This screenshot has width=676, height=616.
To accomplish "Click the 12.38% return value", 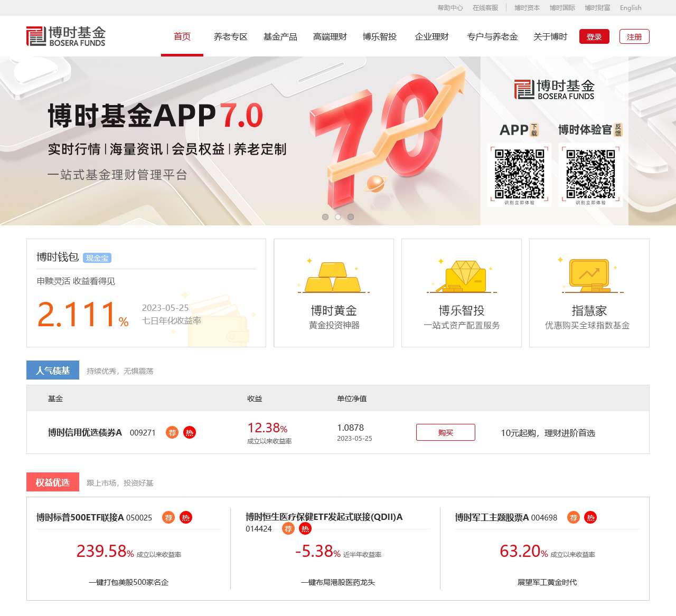I will click(x=267, y=428).
